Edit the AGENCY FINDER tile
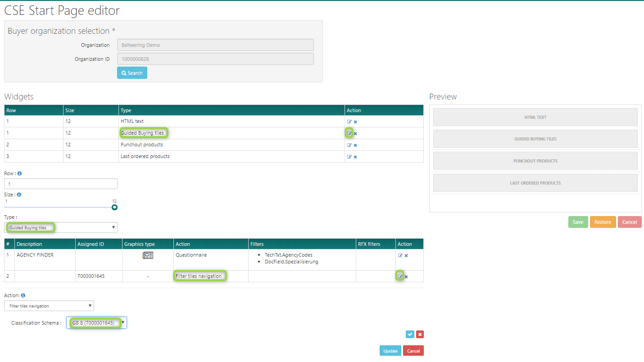The image size is (644, 362). 400,255
